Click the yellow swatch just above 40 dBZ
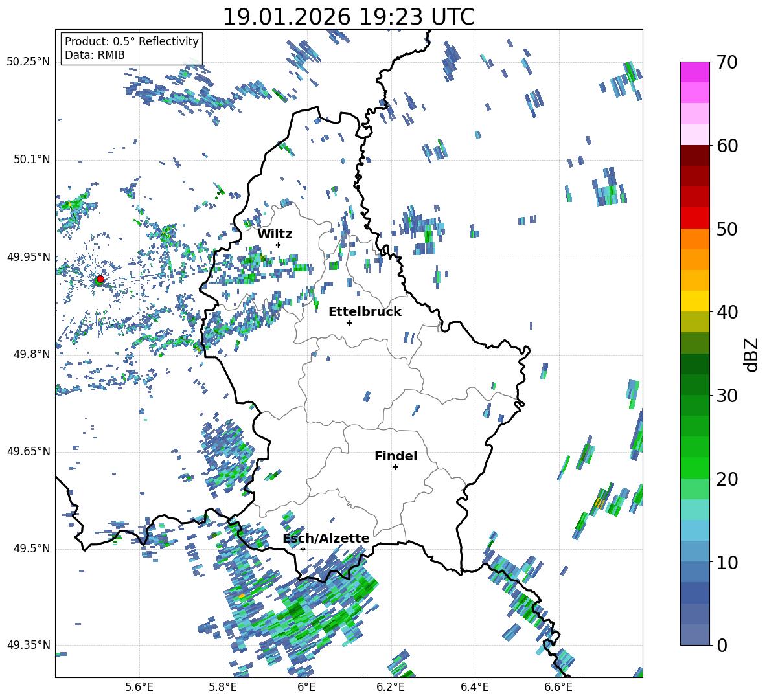The image size is (767, 700). 694,302
